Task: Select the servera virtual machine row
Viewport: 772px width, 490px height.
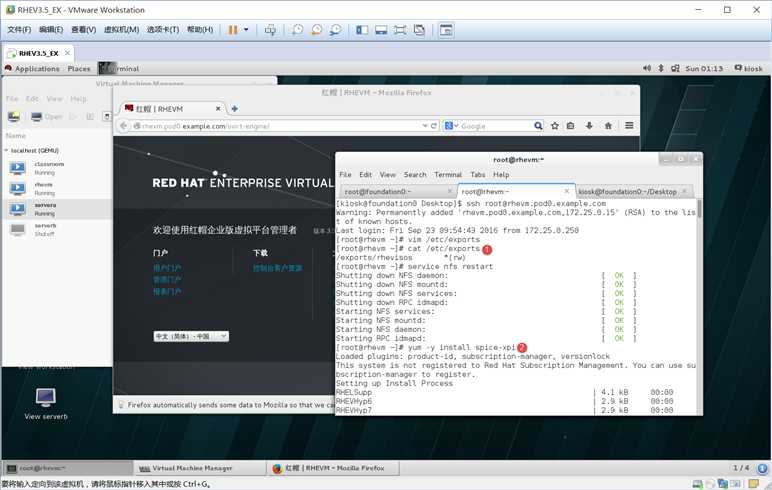Action: (57, 209)
